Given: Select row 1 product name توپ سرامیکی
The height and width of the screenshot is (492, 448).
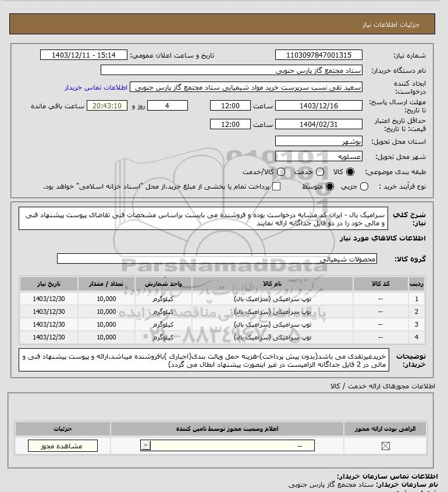Looking at the screenshot, I should click(272, 299).
